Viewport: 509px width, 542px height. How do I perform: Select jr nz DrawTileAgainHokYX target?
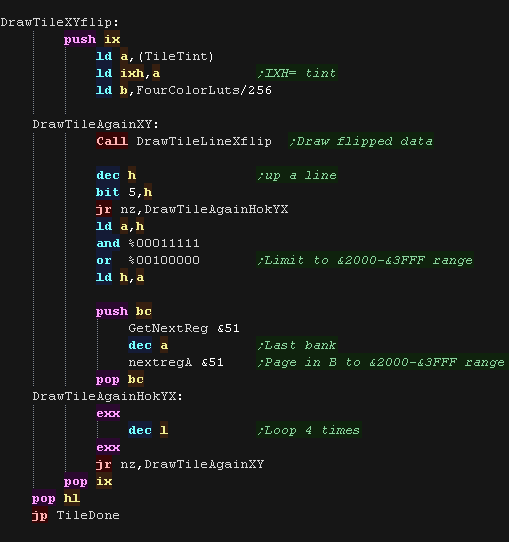[216, 209]
